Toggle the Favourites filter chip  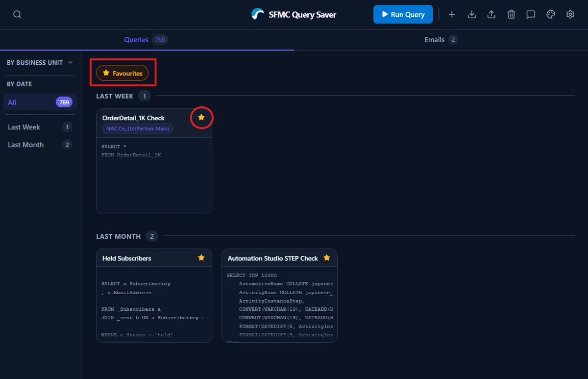pyautogui.click(x=122, y=73)
